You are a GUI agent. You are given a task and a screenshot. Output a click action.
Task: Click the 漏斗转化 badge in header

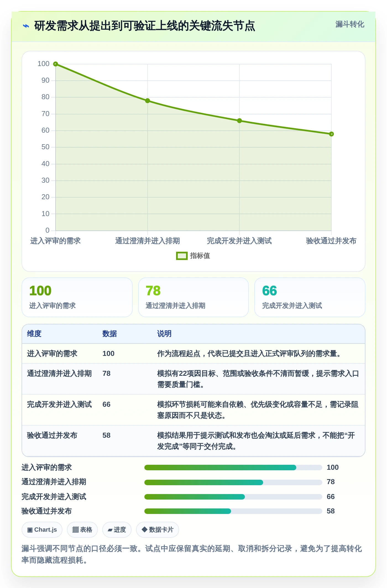tap(350, 24)
